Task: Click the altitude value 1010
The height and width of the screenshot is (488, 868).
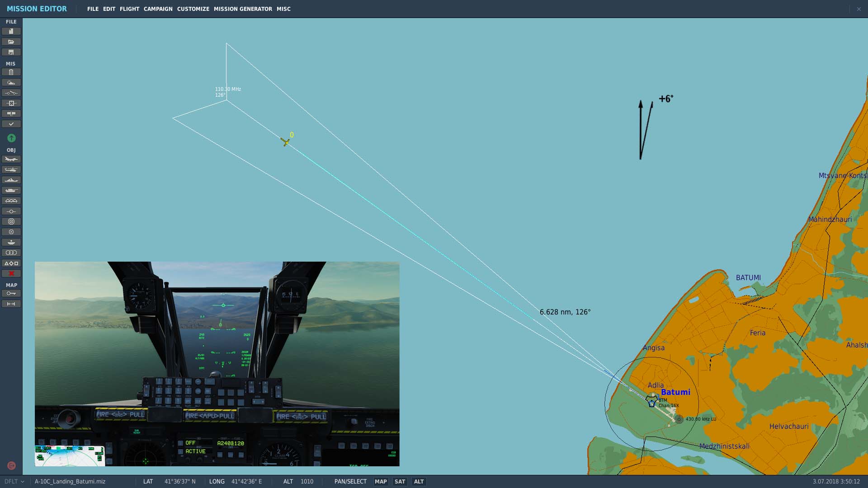Action: pyautogui.click(x=307, y=482)
